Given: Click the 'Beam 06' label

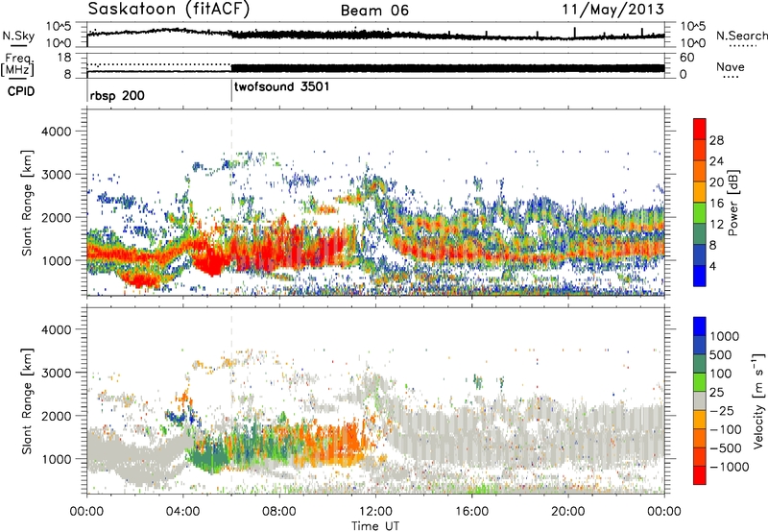Looking at the screenshot, I should click(374, 11).
